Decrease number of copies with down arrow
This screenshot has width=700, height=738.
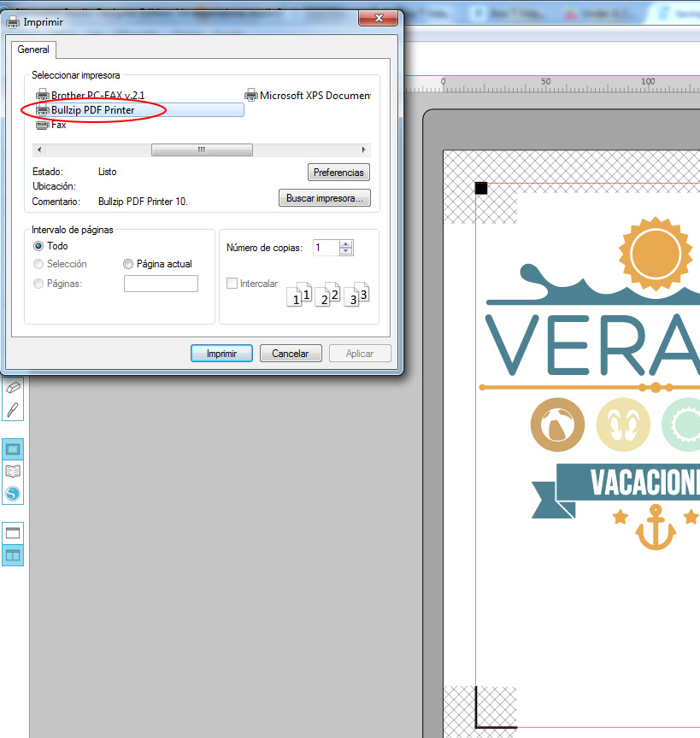[x=346, y=251]
